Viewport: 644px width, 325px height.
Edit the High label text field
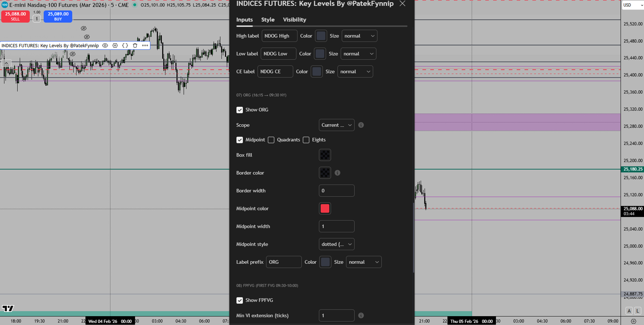pos(279,36)
